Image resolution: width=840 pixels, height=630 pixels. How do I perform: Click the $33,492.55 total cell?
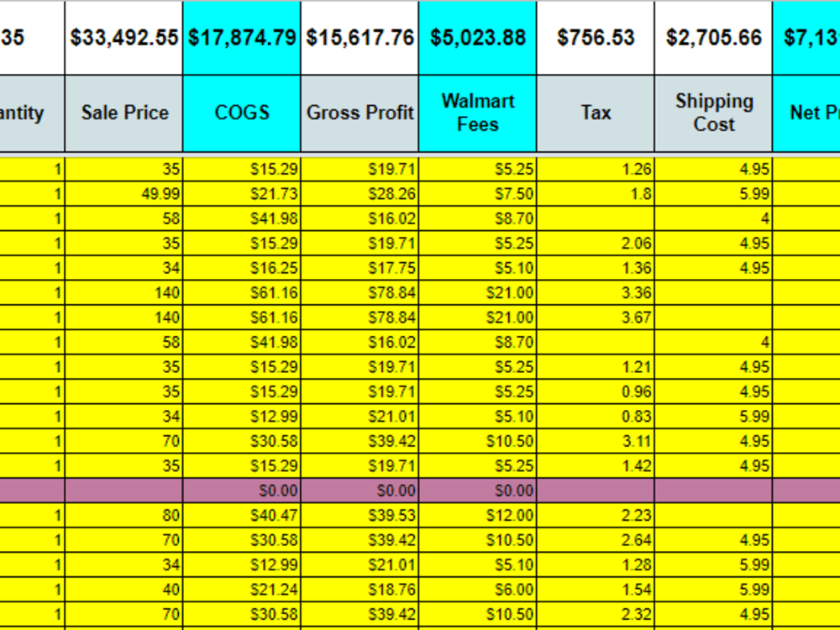(x=123, y=38)
